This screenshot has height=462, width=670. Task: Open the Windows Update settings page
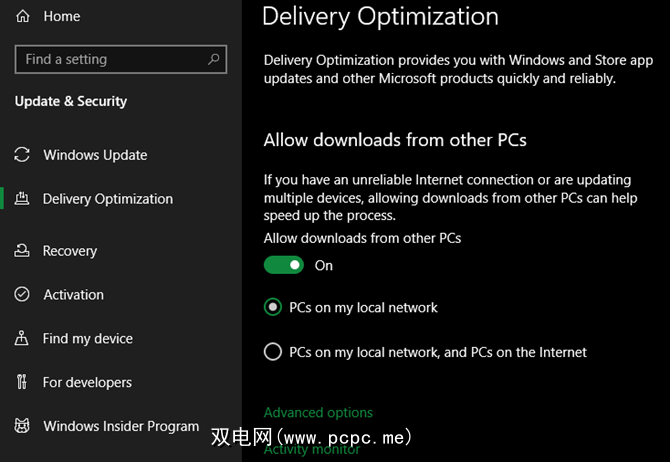click(x=95, y=155)
